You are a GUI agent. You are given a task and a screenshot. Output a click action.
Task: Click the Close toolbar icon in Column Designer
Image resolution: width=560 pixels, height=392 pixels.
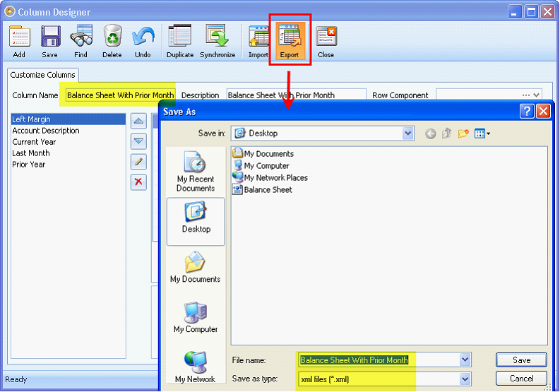click(326, 41)
